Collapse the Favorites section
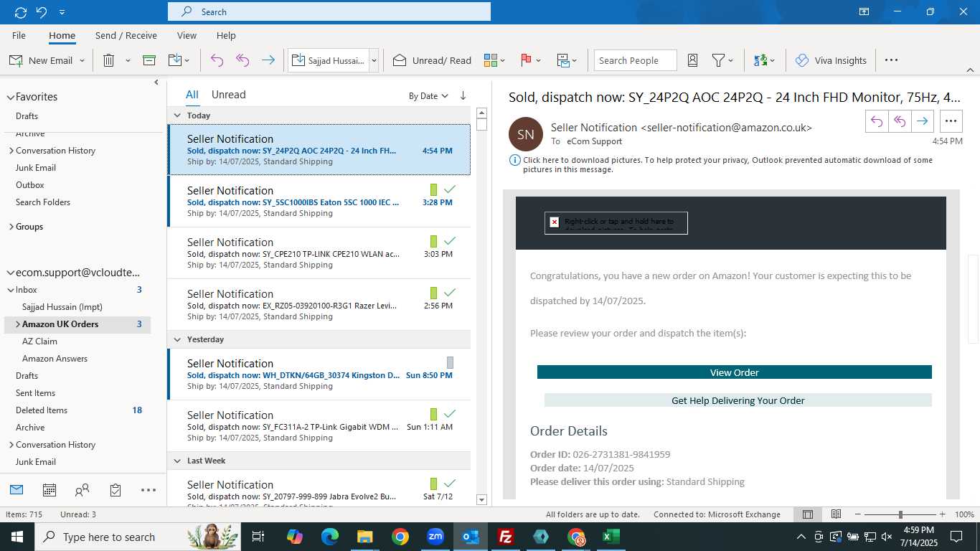This screenshot has width=980, height=551. pos(10,97)
